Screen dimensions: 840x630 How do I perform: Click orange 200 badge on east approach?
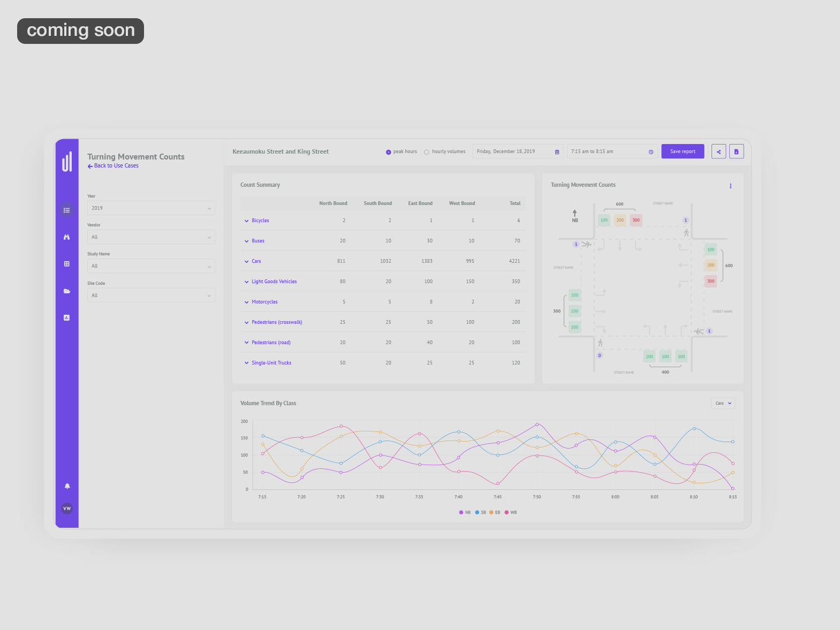tap(710, 265)
